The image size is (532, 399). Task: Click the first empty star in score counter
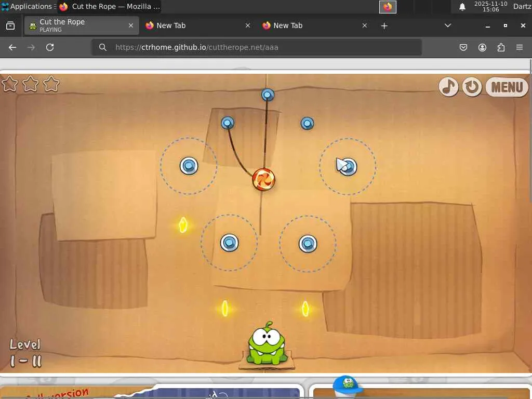click(x=9, y=84)
